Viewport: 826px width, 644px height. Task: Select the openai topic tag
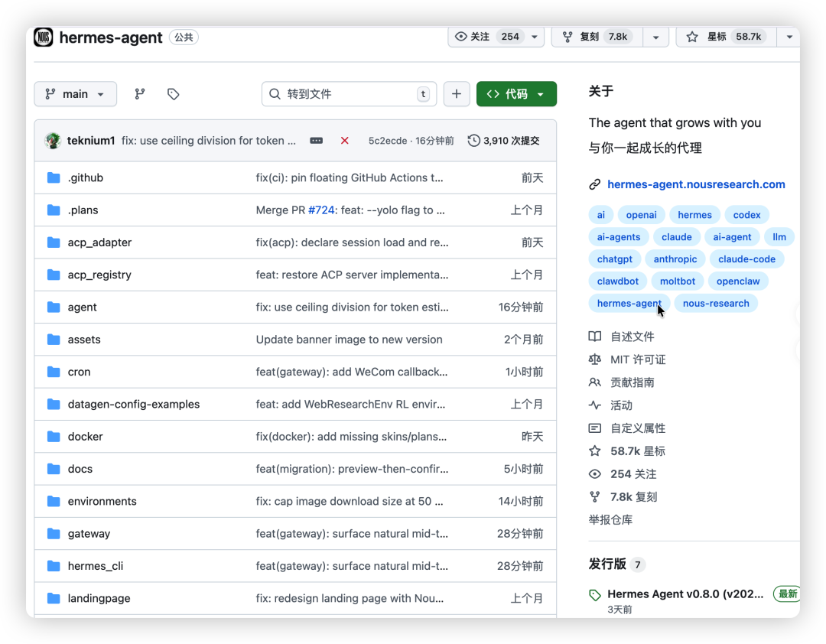641,215
